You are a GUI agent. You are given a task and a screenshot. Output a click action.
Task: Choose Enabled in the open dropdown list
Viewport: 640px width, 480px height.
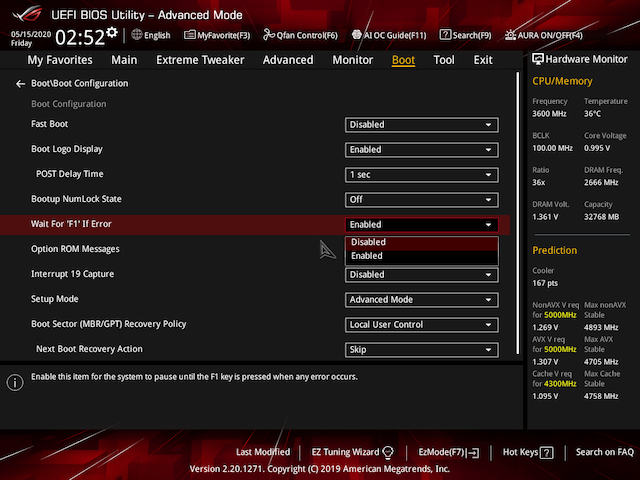point(422,256)
